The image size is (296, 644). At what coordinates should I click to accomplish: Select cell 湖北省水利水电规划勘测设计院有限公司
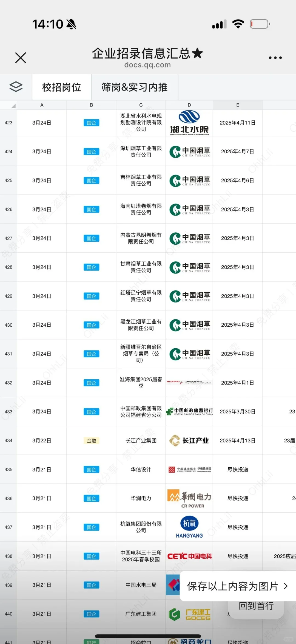click(141, 123)
